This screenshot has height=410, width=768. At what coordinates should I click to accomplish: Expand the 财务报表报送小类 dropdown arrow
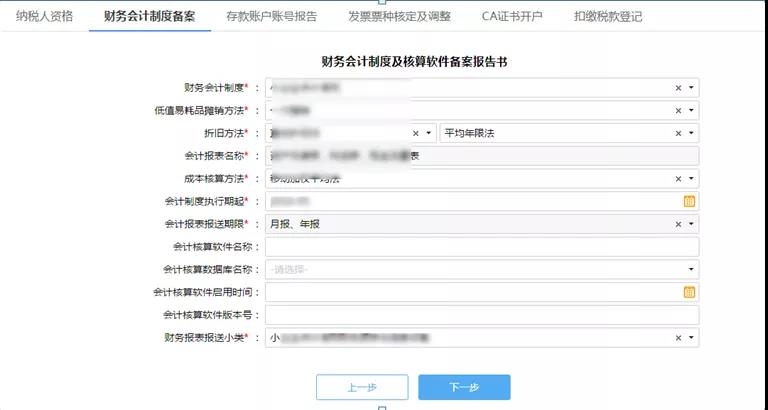pyautogui.click(x=691, y=338)
